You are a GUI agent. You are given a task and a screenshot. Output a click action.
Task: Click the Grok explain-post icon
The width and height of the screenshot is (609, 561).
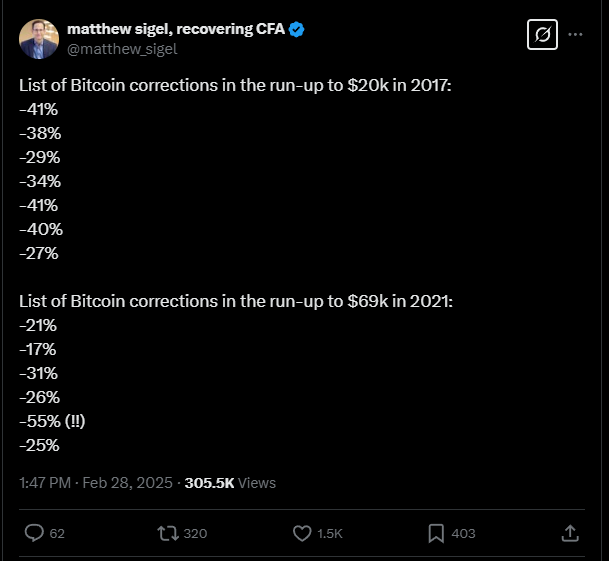[x=542, y=35]
